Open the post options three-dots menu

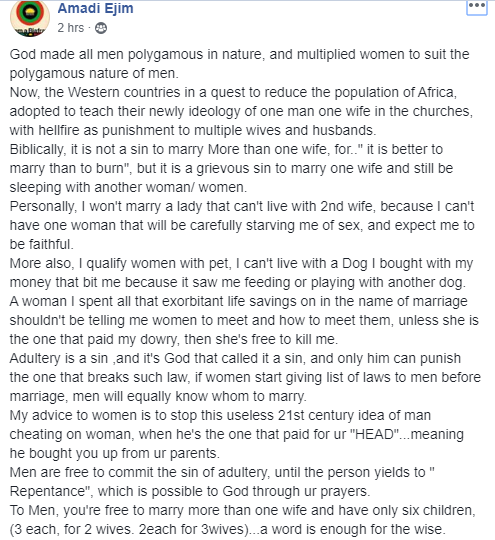coord(477,7)
